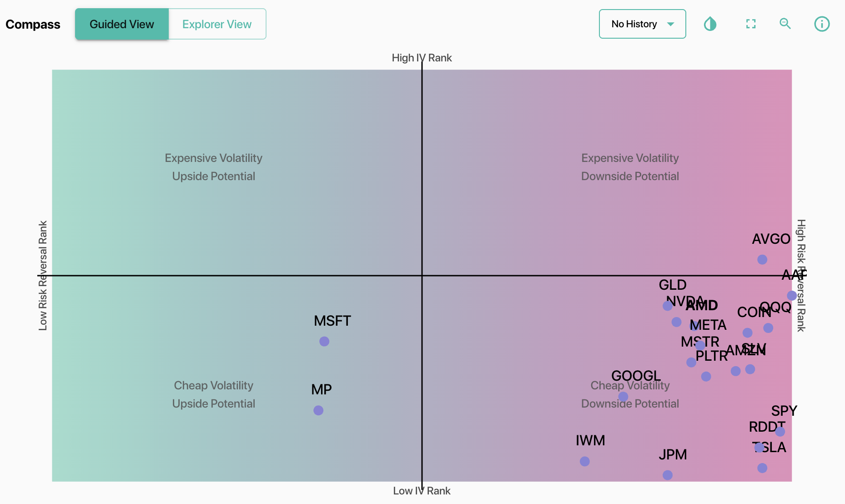Select the MP data point
This screenshot has width=845, height=504.
tap(318, 410)
